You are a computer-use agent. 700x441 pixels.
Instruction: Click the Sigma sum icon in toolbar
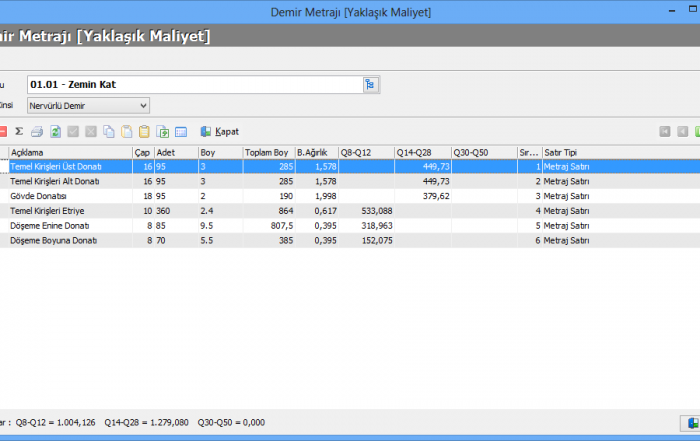[19, 131]
